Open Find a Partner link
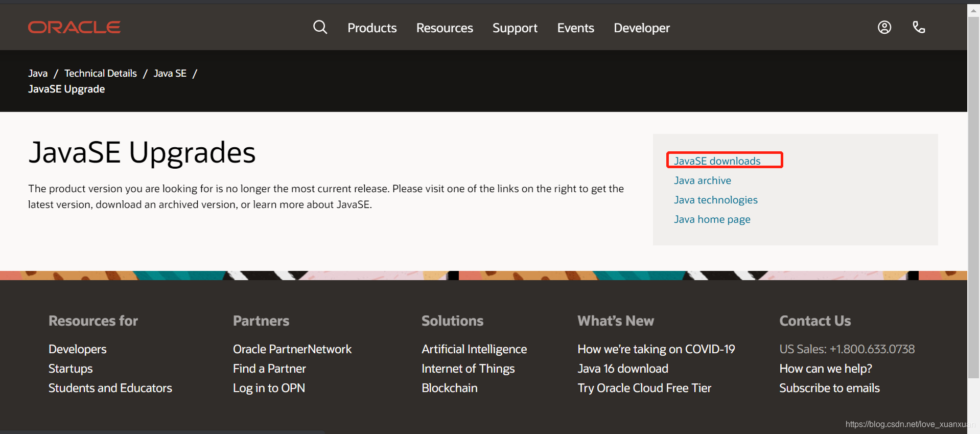The width and height of the screenshot is (980, 434). pyautogui.click(x=269, y=369)
